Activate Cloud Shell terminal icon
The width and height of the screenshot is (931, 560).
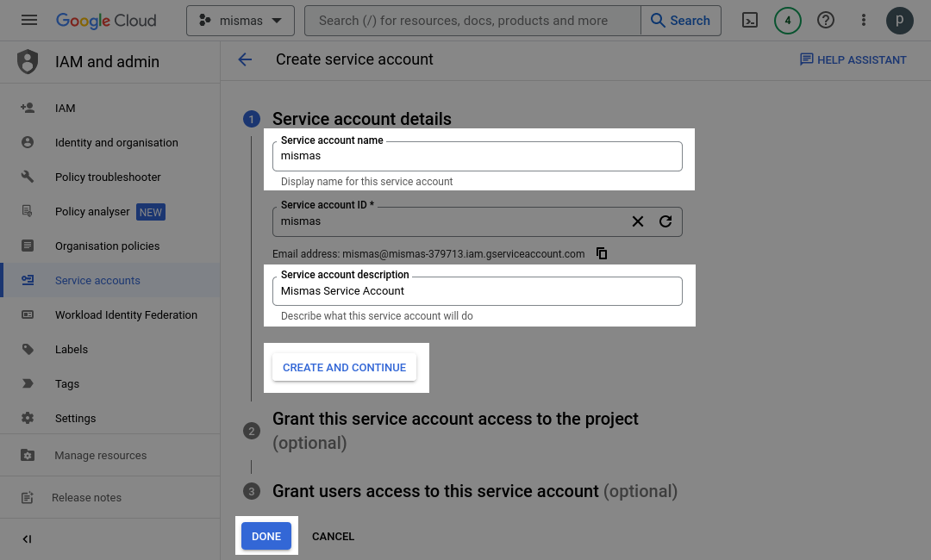(750, 21)
